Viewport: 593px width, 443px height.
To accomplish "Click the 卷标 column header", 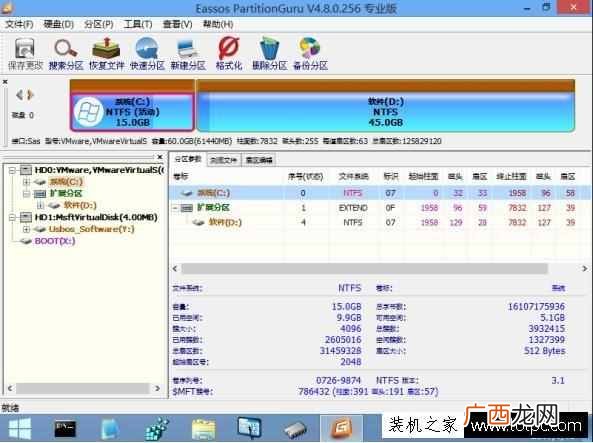I will coord(181,177).
